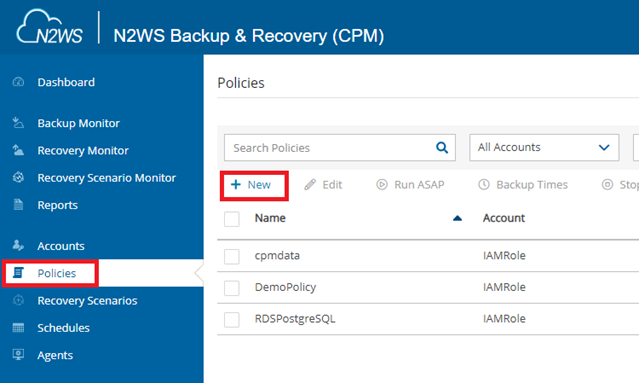Click the Run ASAP button
Viewport: 639px width, 383px height.
(410, 185)
